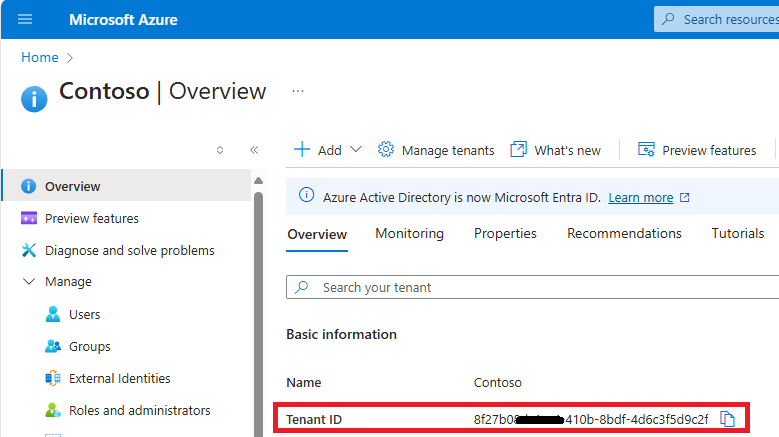Switch to the Overview tab

(x=317, y=234)
